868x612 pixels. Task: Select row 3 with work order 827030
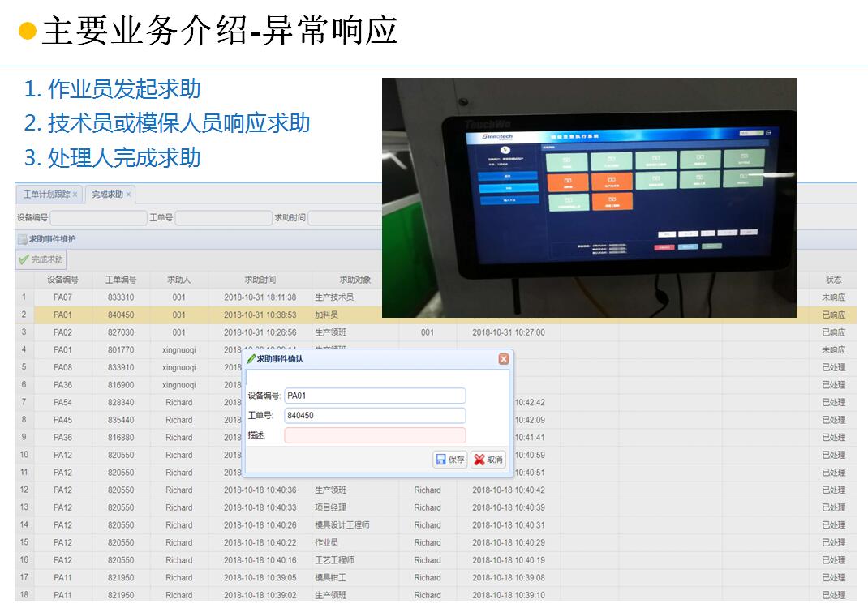(120, 332)
